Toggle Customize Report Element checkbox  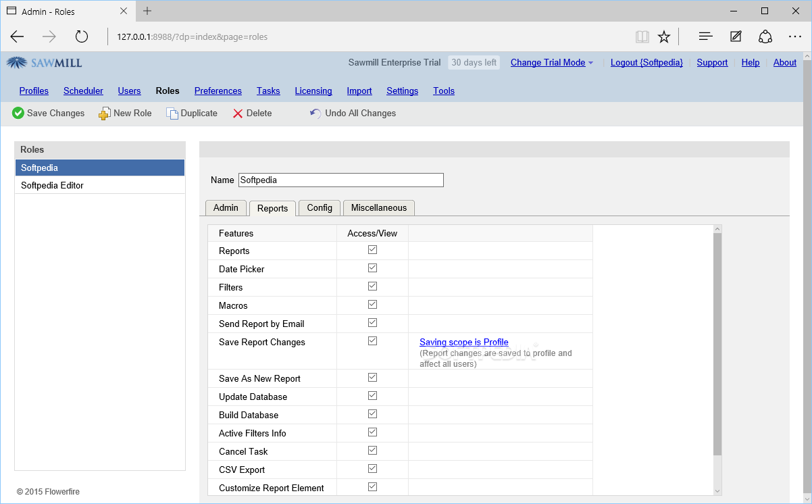coord(372,487)
